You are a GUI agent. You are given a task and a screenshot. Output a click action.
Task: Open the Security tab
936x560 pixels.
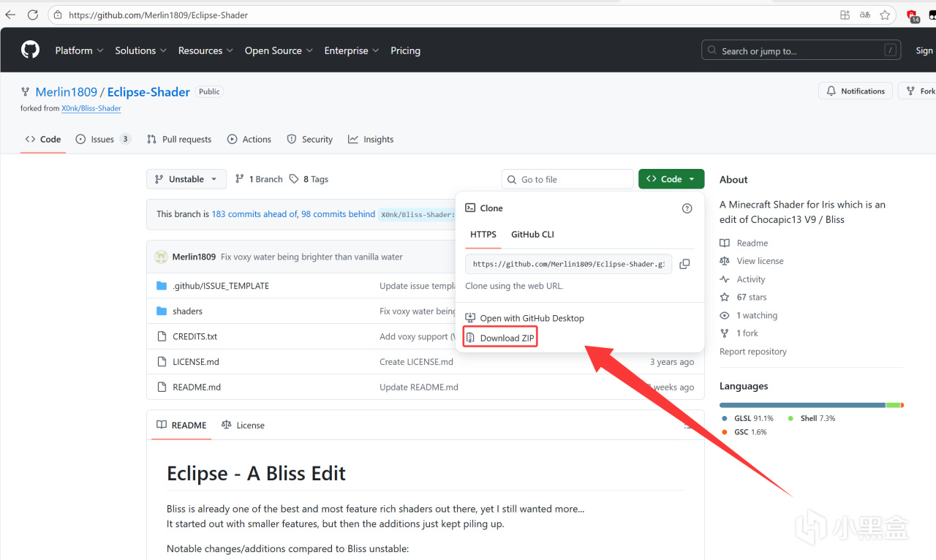point(310,139)
